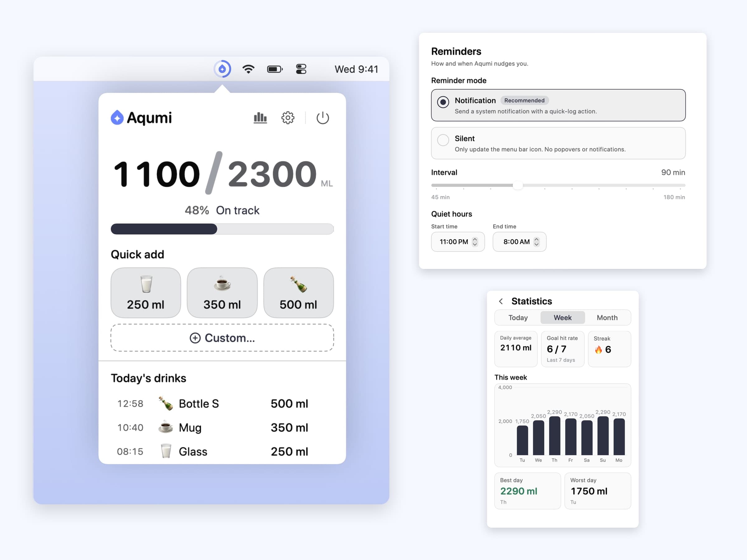Click the stepper arrows on End time
This screenshot has height=560, width=747.
[x=536, y=242]
